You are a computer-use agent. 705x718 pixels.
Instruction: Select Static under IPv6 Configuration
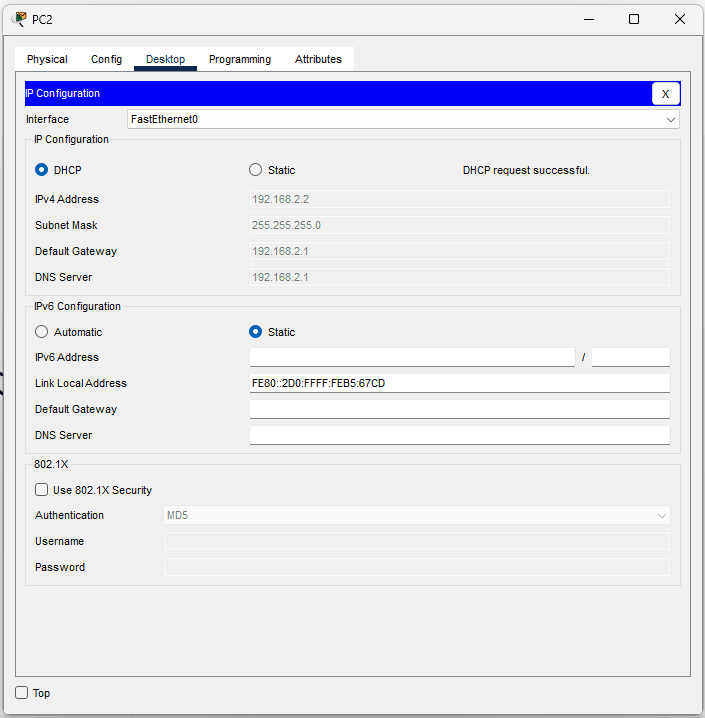pyautogui.click(x=256, y=332)
